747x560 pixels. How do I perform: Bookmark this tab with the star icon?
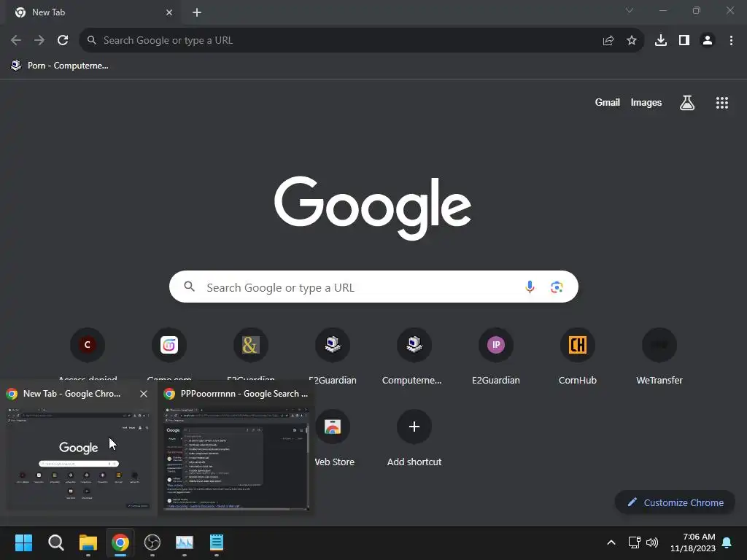632,41
